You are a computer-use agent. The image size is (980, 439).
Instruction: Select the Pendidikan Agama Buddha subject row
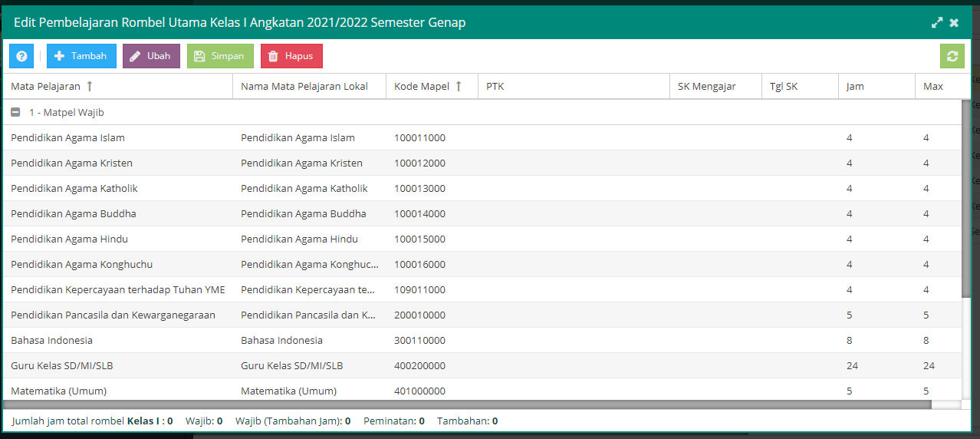(x=482, y=213)
